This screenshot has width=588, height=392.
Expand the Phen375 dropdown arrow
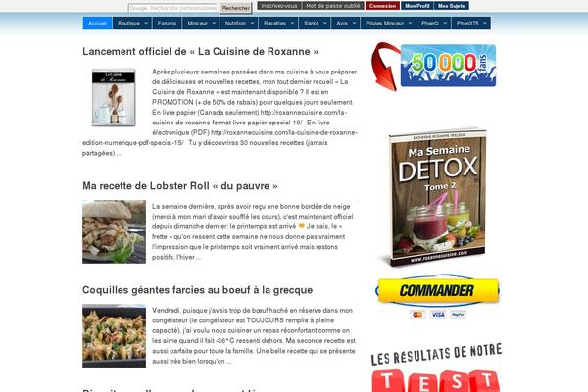coord(485,23)
